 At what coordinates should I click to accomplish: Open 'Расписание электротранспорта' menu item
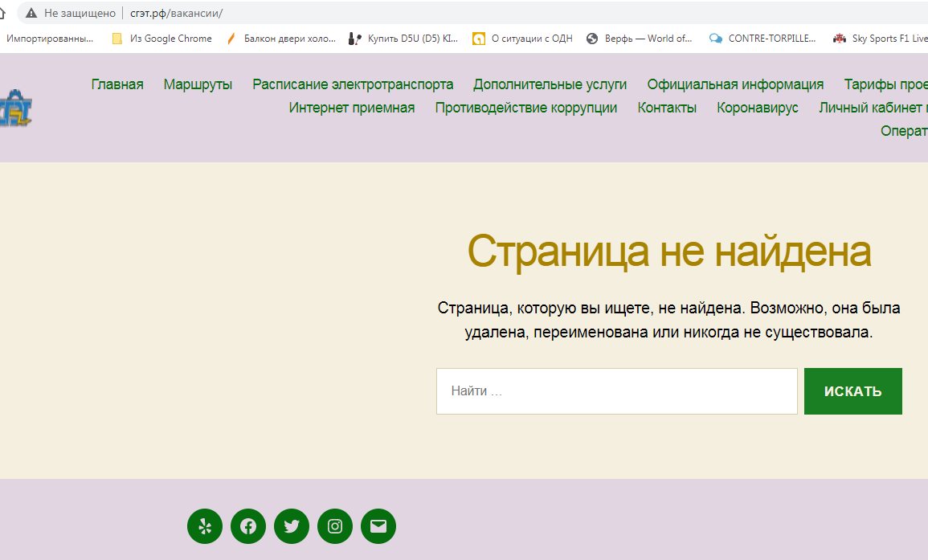(353, 84)
